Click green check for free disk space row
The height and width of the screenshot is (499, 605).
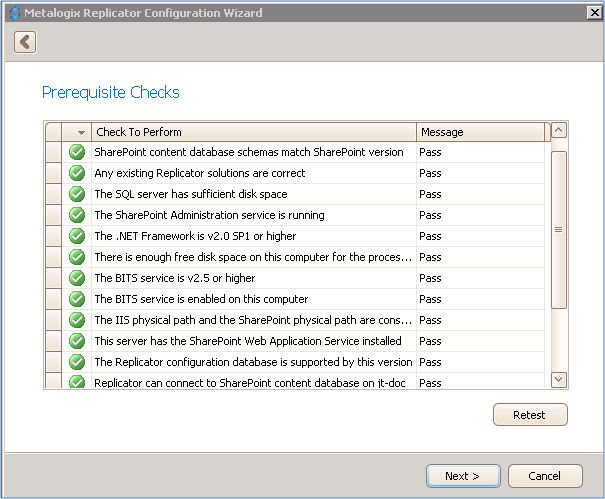click(77, 257)
